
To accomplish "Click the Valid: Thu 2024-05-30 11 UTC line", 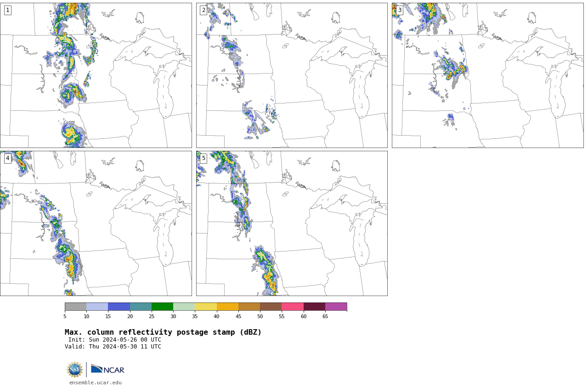I will click(113, 347).
